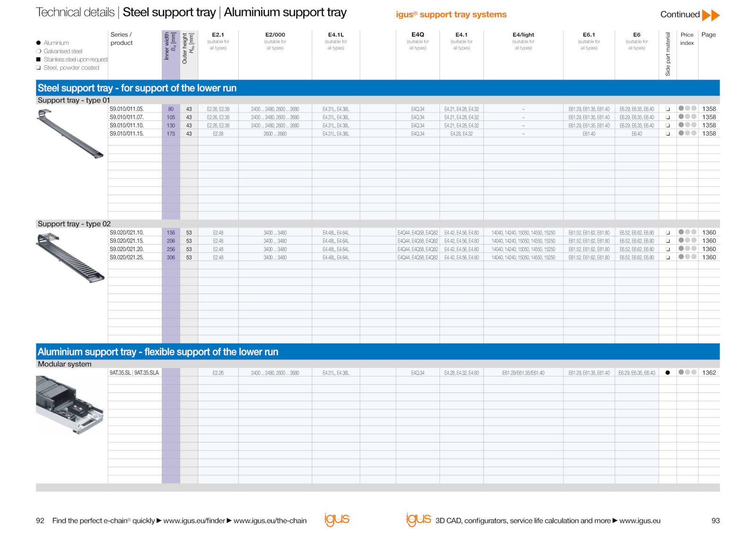Click the 'Steel, powder coated' legend square
The image size is (756, 534).
pos(39,68)
